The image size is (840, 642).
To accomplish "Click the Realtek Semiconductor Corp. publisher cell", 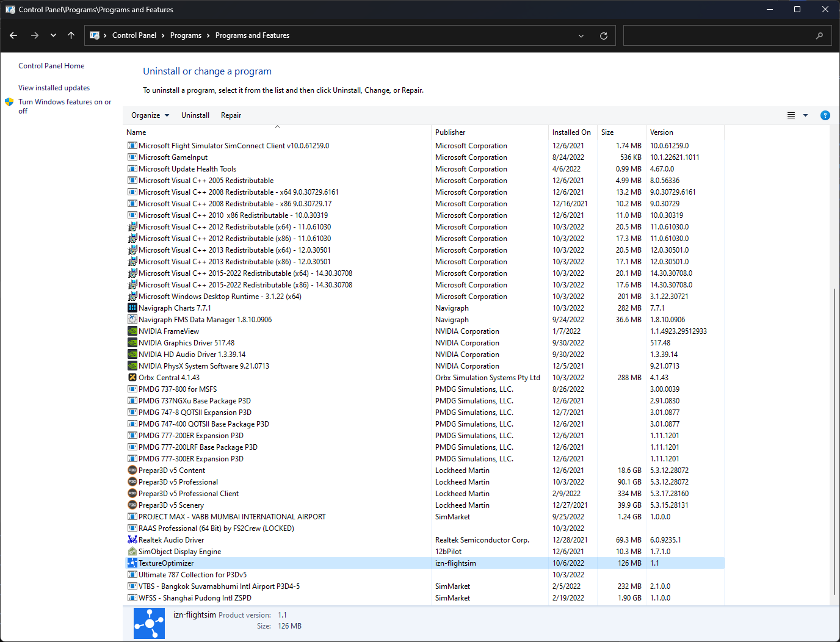I will (482, 540).
